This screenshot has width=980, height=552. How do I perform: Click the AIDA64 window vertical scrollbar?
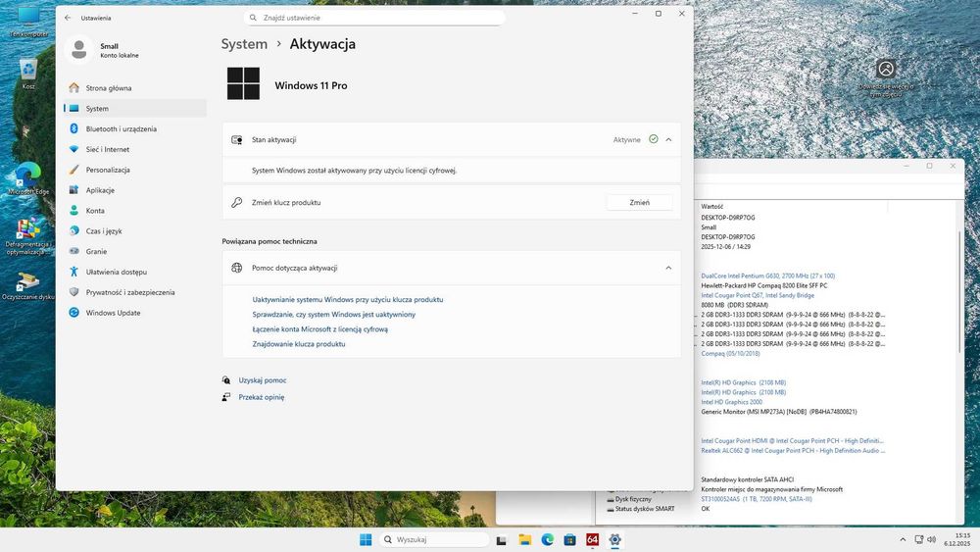pyautogui.click(x=960, y=290)
